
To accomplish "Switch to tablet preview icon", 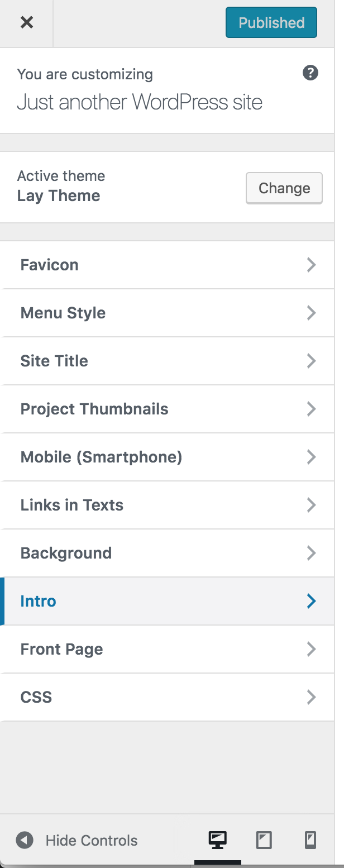I will click(264, 840).
